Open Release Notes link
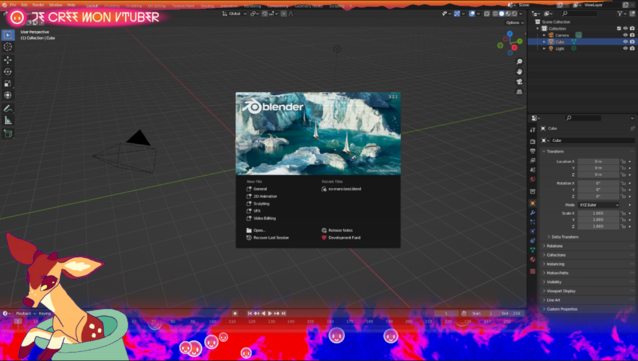This screenshot has height=361, width=638. tap(340, 230)
